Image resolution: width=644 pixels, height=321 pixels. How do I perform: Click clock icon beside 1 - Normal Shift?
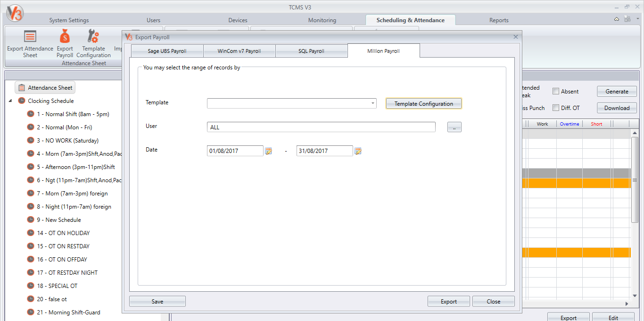[x=31, y=114]
